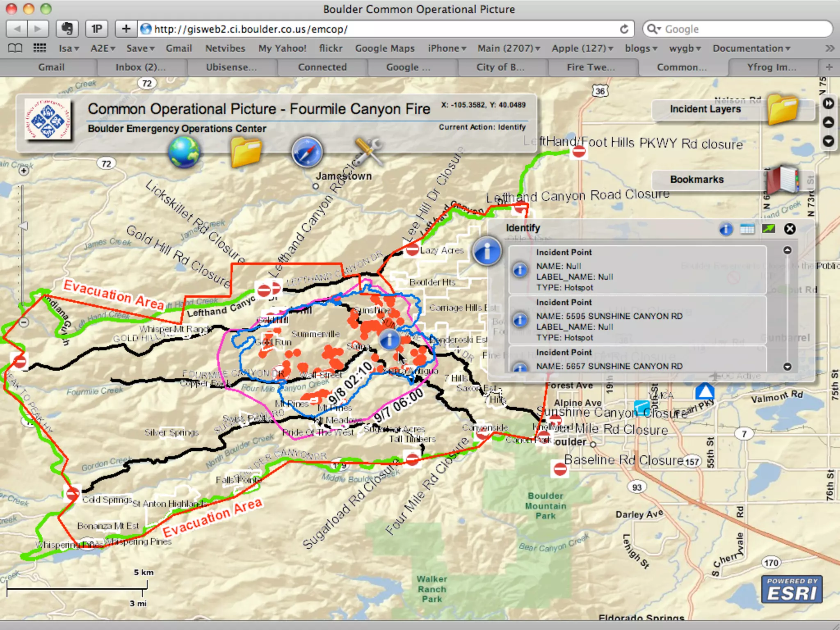Viewport: 840px width, 630px height.
Task: Switch to the City of B... tab
Action: point(500,67)
